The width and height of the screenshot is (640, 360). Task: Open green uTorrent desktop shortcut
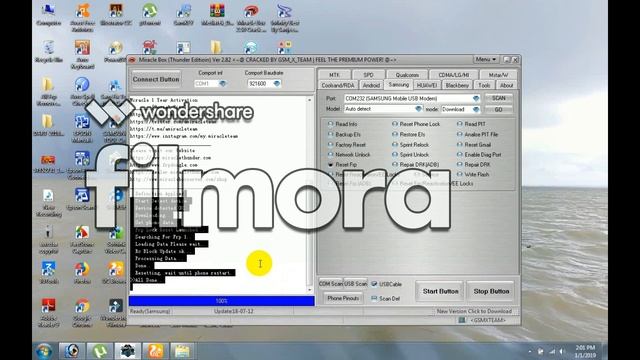point(150,15)
